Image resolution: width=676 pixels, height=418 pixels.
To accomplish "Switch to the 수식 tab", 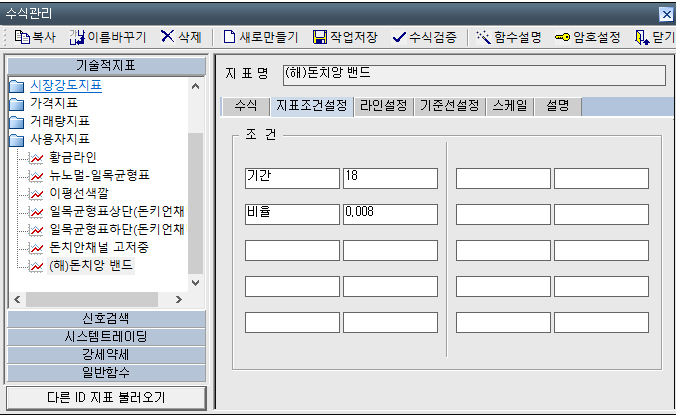I will tap(244, 106).
